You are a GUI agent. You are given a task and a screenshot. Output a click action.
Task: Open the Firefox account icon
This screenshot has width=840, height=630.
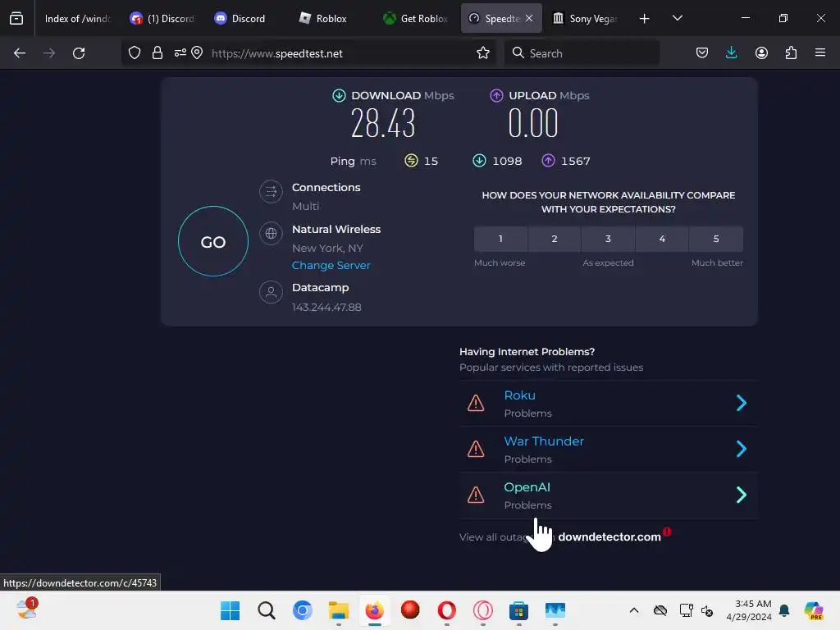tap(761, 53)
